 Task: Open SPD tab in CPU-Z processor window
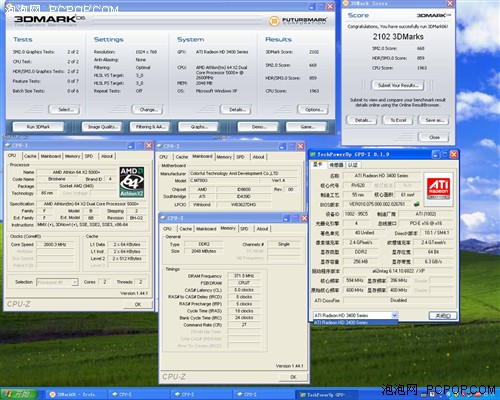click(89, 156)
